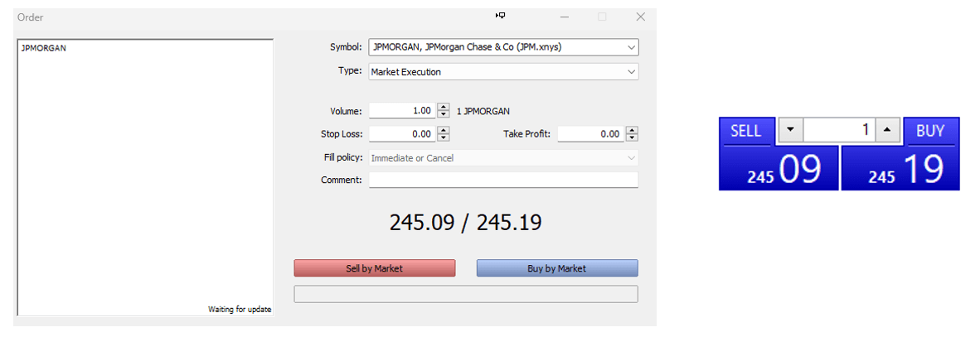The width and height of the screenshot is (980, 337).
Task: Expand the Type dropdown set to Market Execution
Action: [631, 72]
